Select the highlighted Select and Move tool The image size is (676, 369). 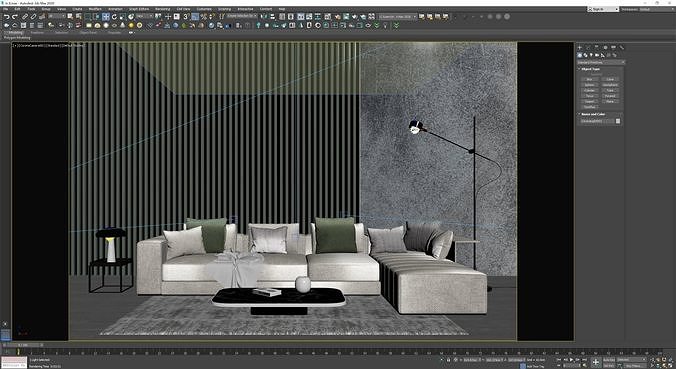[106, 16]
